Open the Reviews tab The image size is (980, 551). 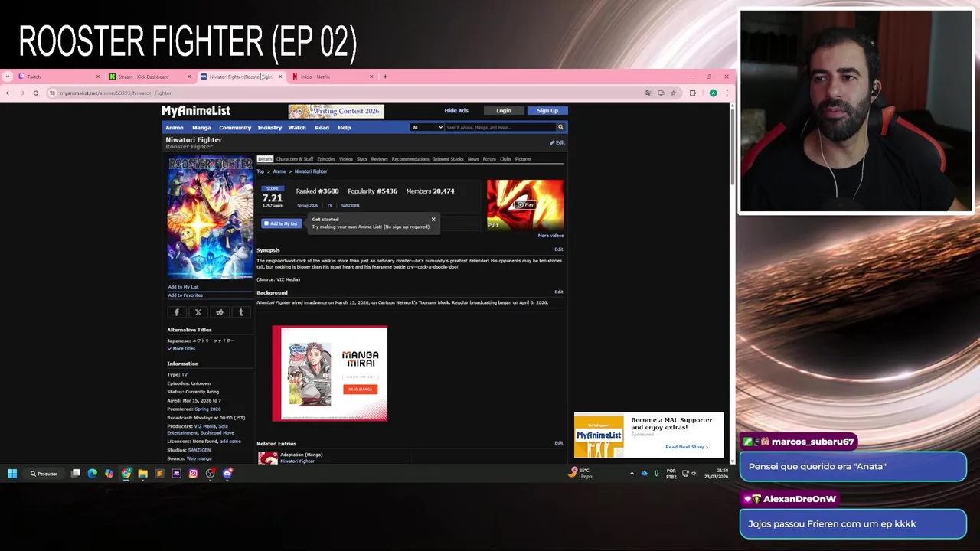pyautogui.click(x=380, y=159)
